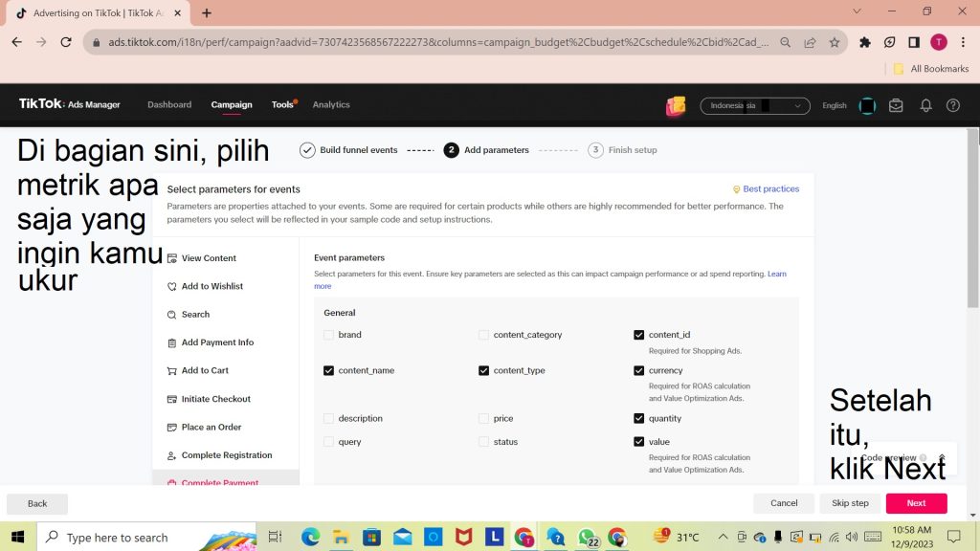Screen dimensions: 980x551
Task: Click the Search event magnifier icon
Action: pyautogui.click(x=172, y=315)
